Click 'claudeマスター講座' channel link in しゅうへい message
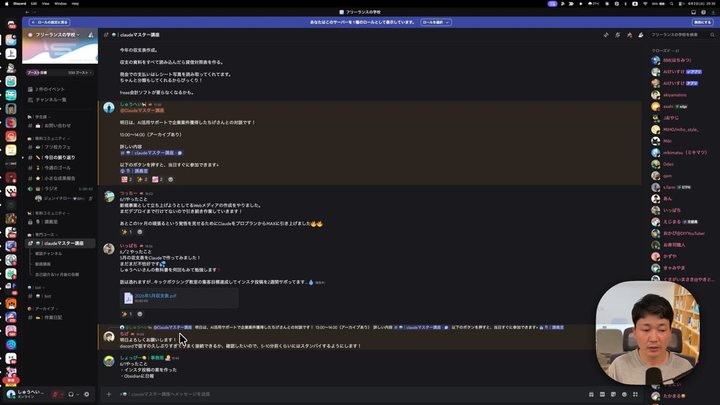The width and height of the screenshot is (720, 405). click(151, 153)
